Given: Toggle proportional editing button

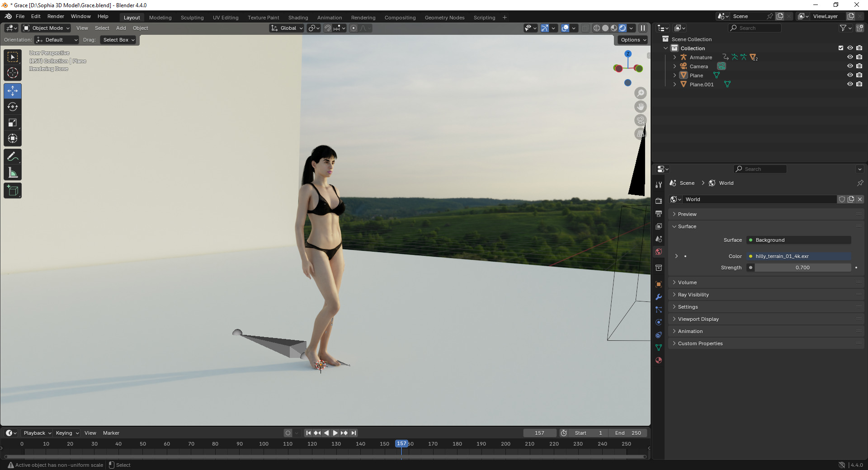Looking at the screenshot, I should 354,28.
